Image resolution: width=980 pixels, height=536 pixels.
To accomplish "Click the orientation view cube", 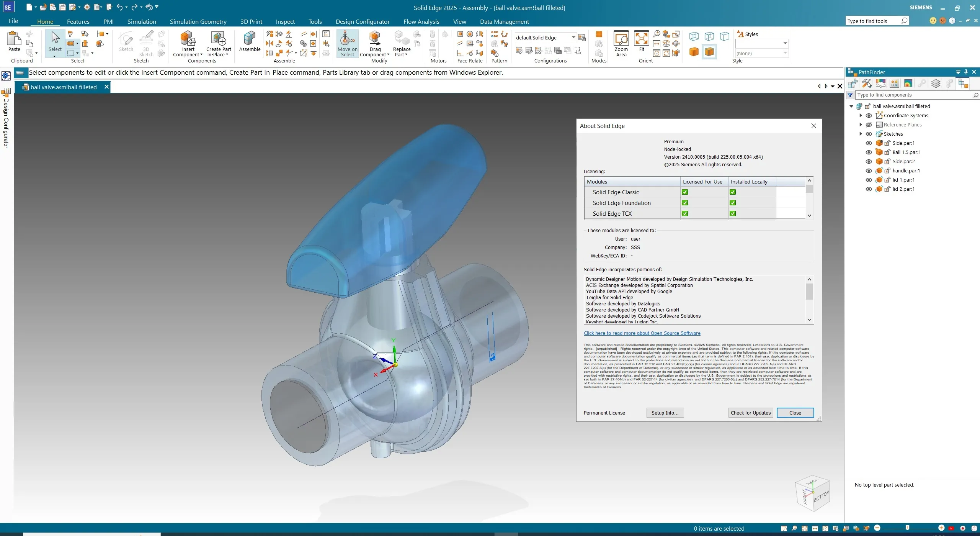I will [813, 494].
